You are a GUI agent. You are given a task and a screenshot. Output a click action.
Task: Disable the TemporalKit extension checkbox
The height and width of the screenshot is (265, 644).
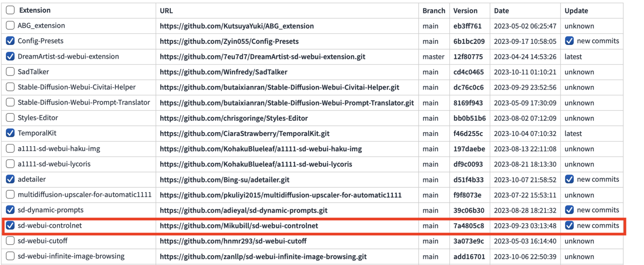click(10, 133)
